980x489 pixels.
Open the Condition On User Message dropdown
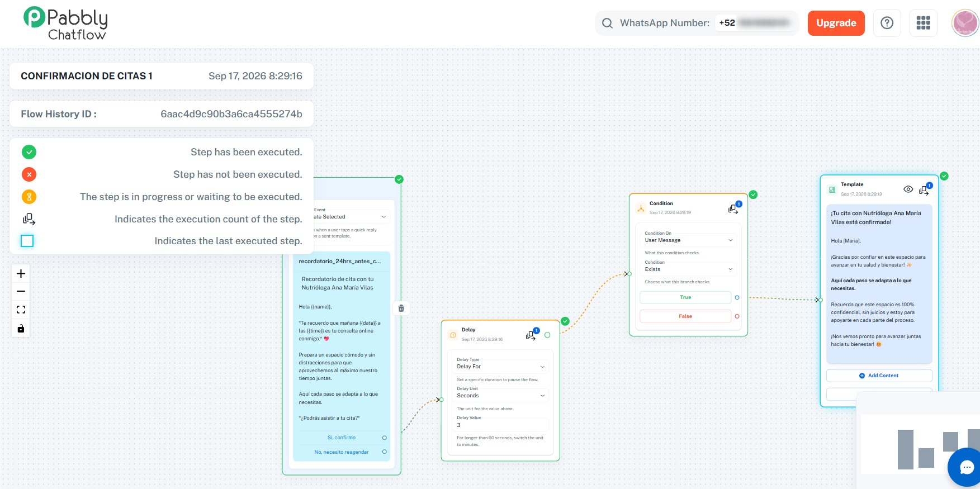688,240
